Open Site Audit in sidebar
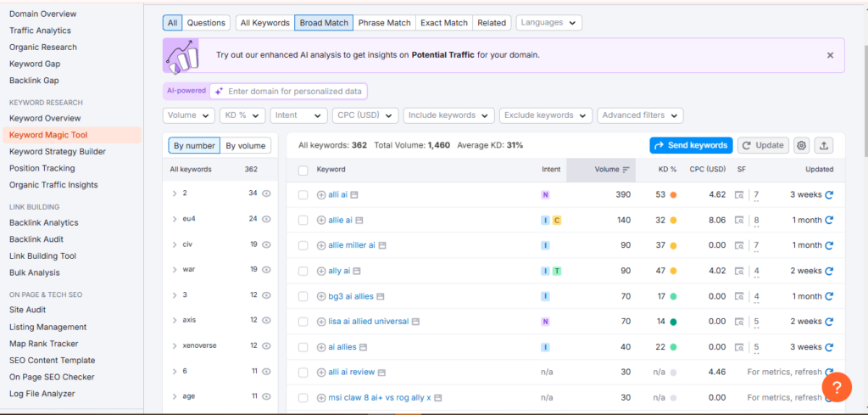 28,310
